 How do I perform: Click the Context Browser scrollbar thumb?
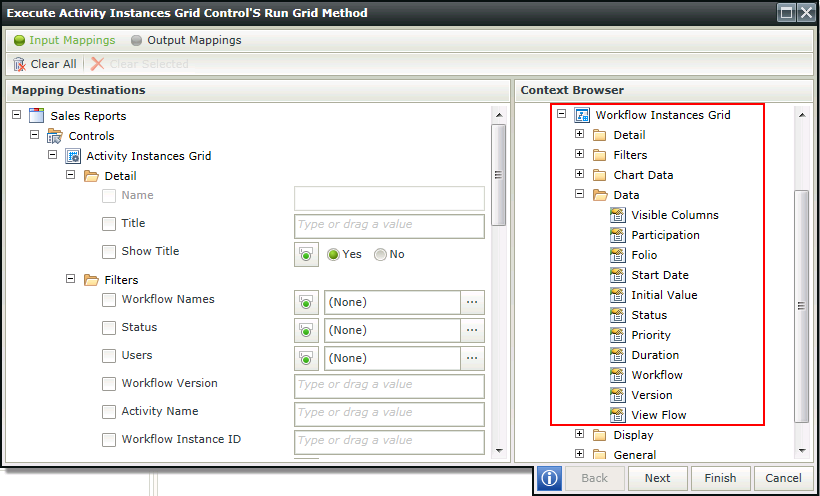coord(801,306)
